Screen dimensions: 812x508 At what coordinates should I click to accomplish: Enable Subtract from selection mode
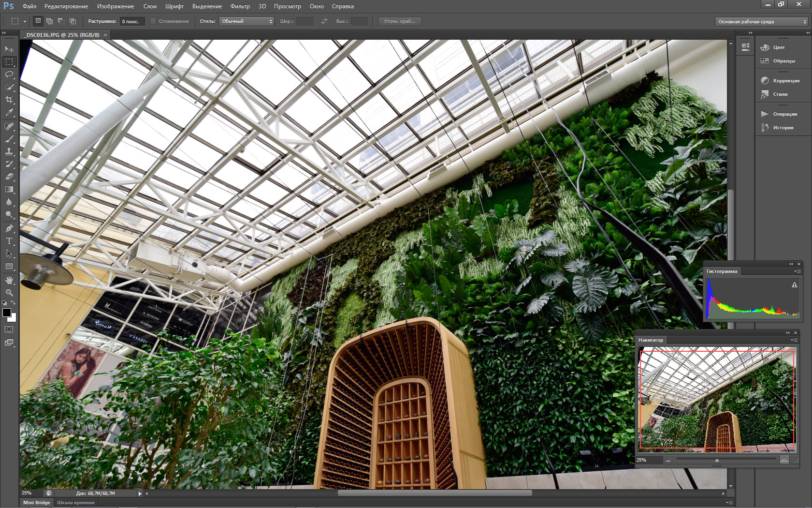click(61, 21)
